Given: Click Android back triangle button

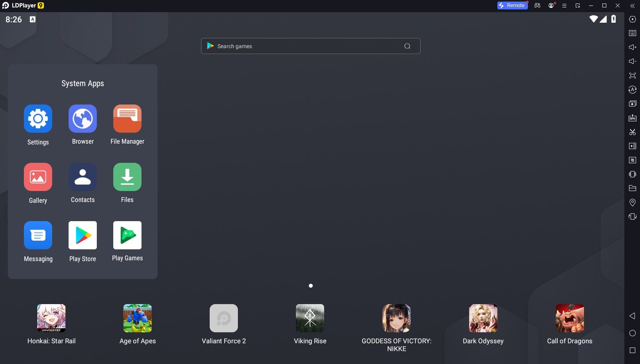Looking at the screenshot, I should click(x=632, y=316).
